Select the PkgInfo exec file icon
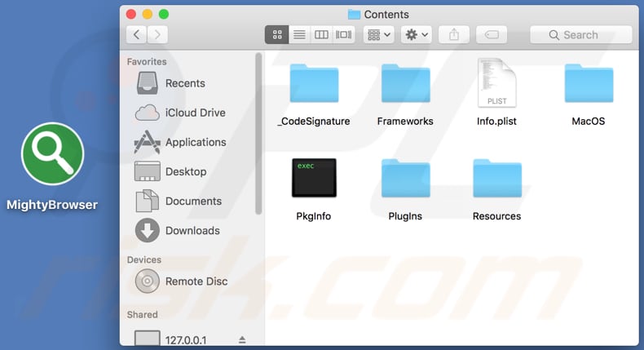 314,178
